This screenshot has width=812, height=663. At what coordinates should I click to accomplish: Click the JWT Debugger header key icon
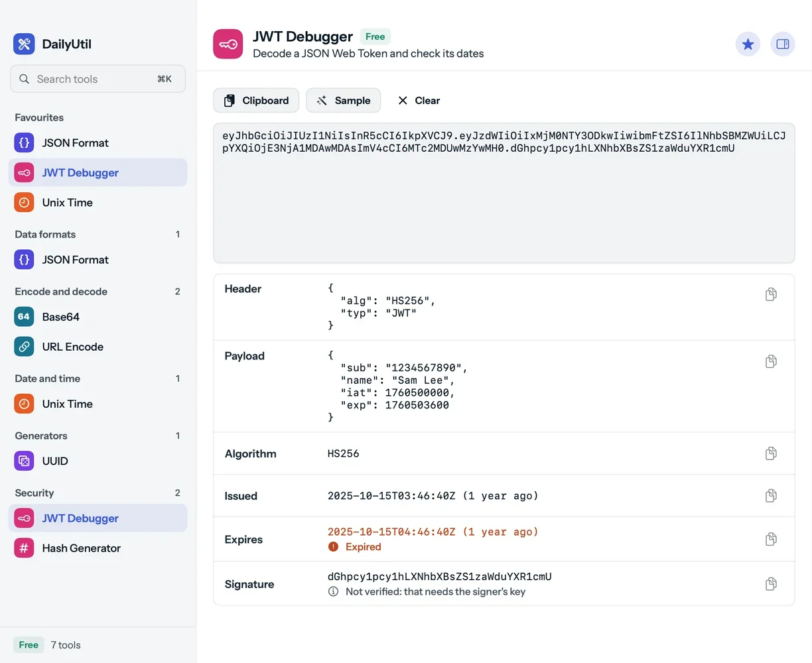click(228, 44)
